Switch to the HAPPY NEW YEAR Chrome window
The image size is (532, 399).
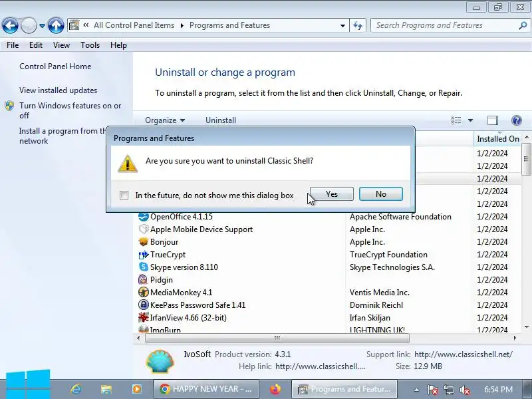(206, 389)
